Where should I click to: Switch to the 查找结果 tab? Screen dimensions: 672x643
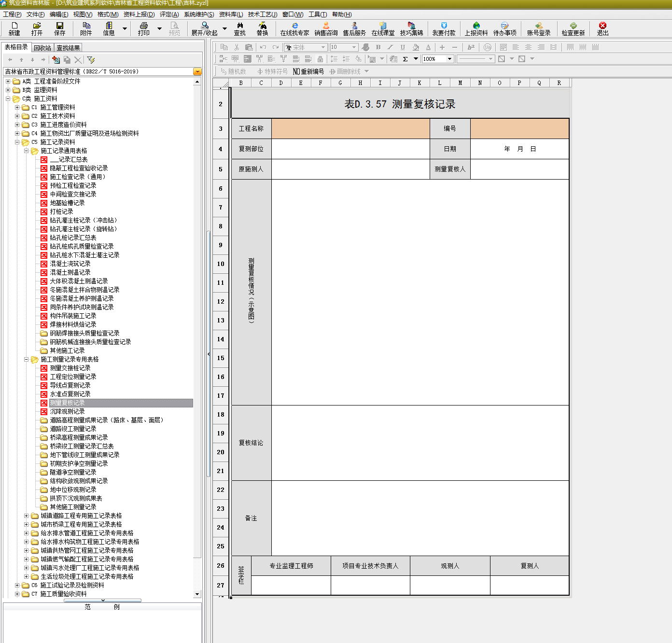click(68, 48)
